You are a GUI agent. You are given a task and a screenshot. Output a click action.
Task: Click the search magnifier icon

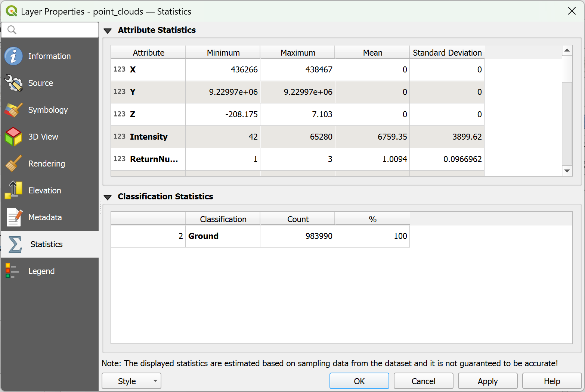click(12, 30)
